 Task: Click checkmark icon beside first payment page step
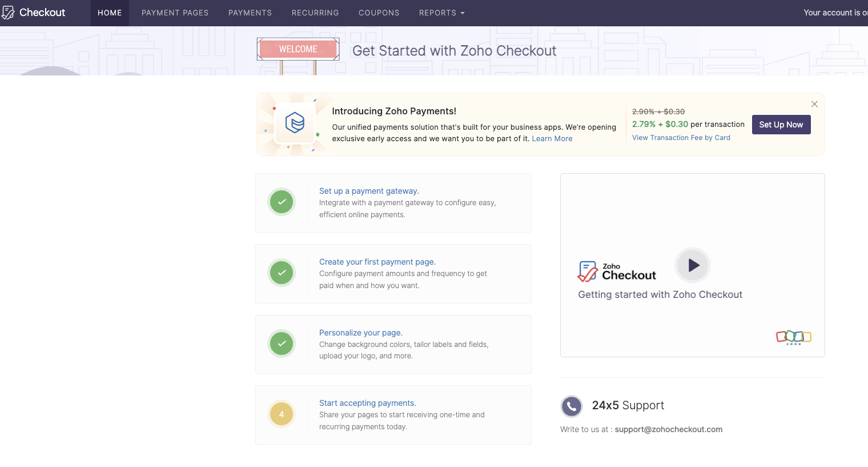[x=282, y=273]
